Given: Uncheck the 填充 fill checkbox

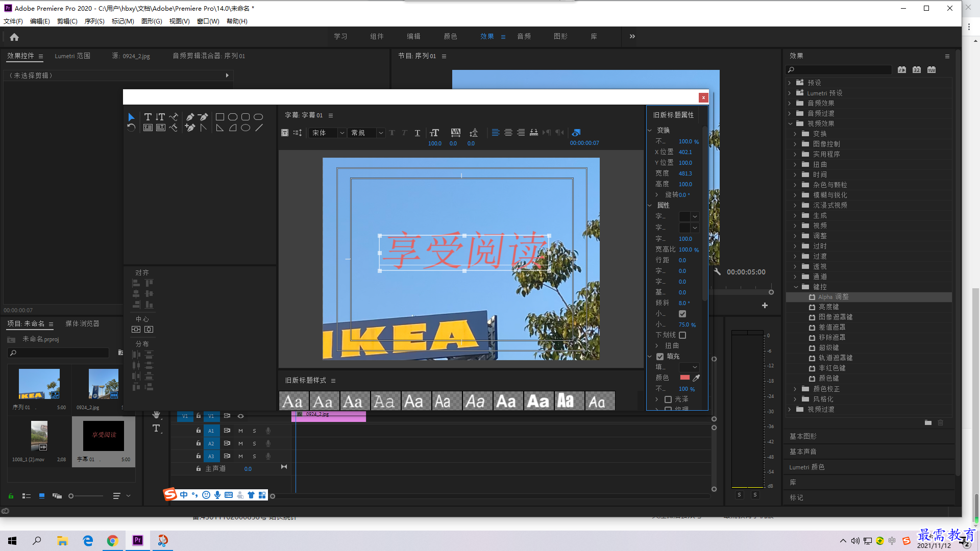Looking at the screenshot, I should (660, 357).
